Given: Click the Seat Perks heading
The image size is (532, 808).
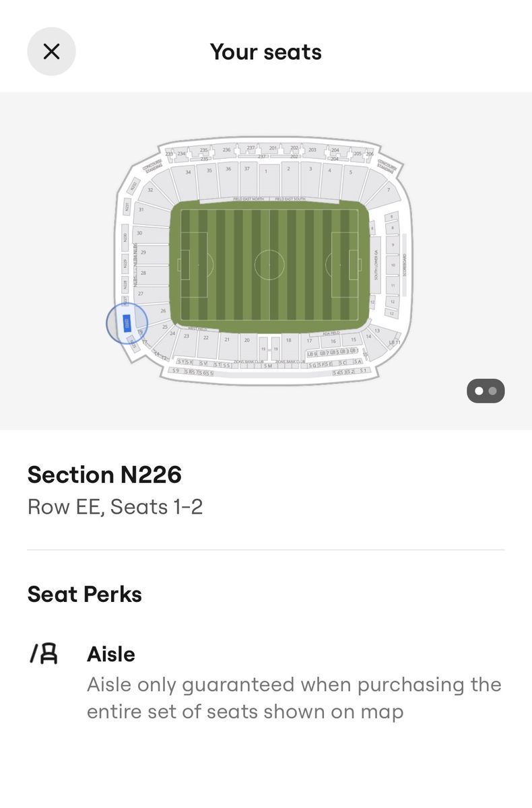Looking at the screenshot, I should click(x=84, y=594).
